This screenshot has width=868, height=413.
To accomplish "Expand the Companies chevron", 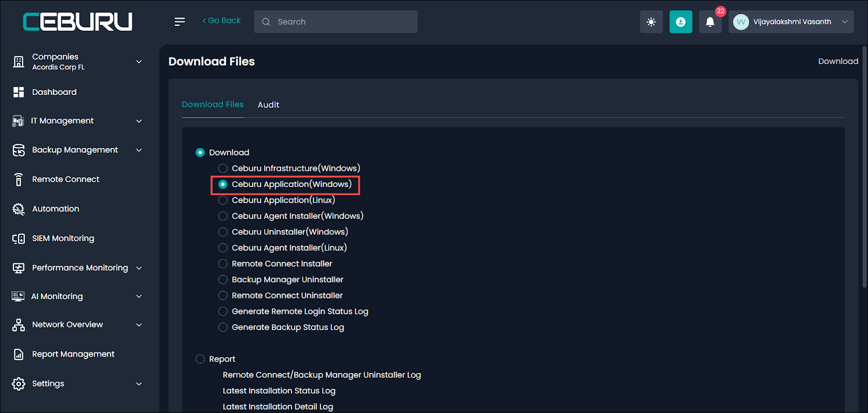I will [139, 62].
